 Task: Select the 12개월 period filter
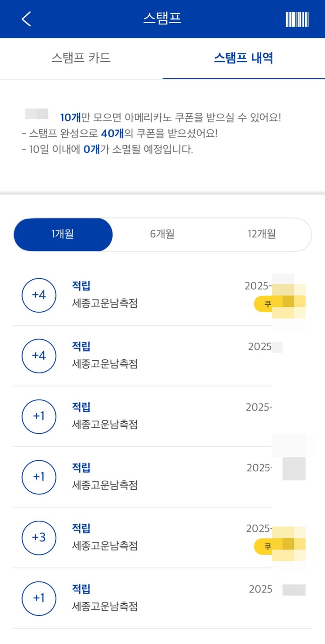point(262,234)
